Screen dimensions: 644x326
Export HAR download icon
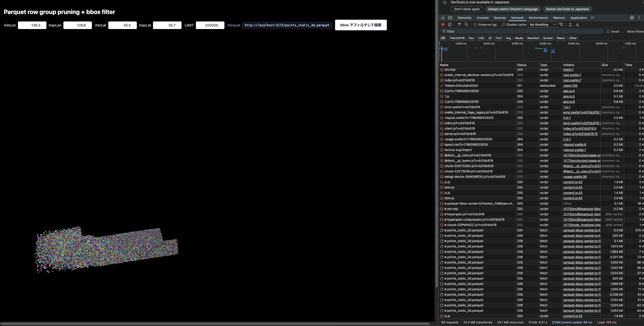pos(577,24)
